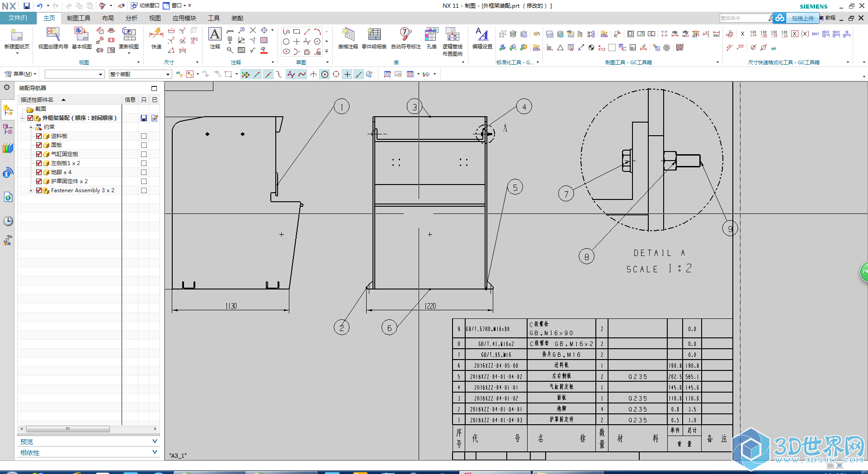Screen dimensions: 868x474
Task: Toggle the 外框架装配 root checkbox
Action: [30, 118]
